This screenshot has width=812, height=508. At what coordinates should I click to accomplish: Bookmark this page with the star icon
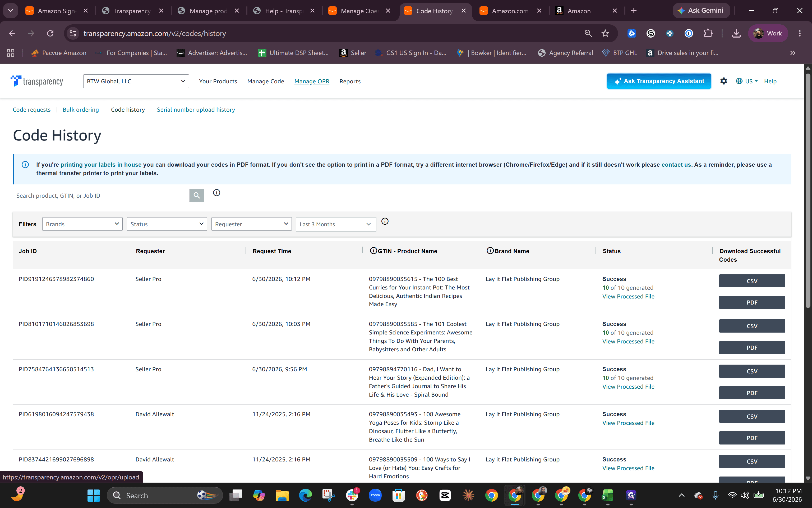pyautogui.click(x=605, y=33)
